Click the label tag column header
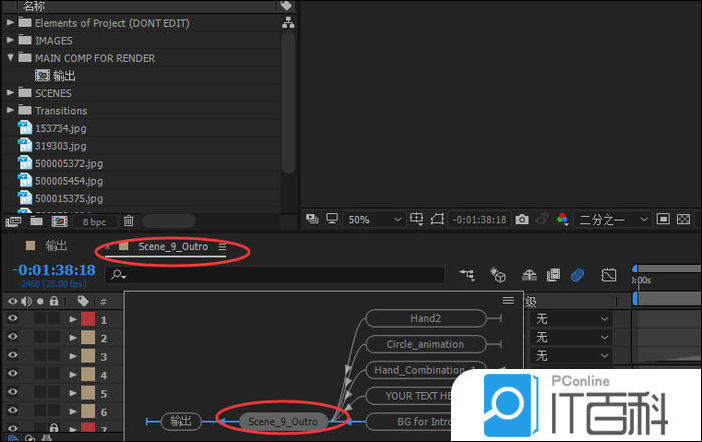This screenshot has width=702, height=442. pyautogui.click(x=83, y=301)
